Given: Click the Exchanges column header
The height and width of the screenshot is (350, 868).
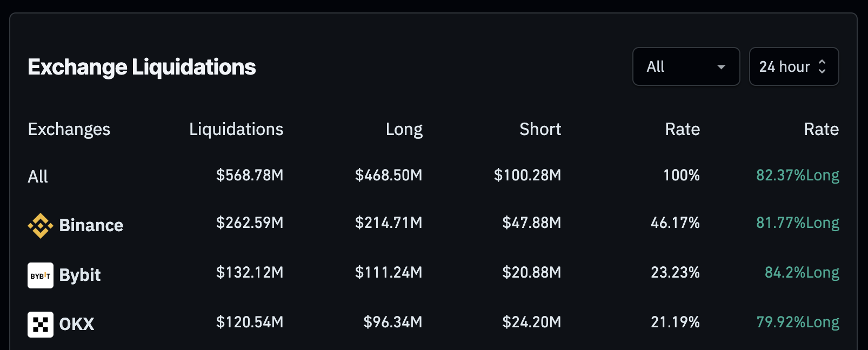Looking at the screenshot, I should click(x=69, y=129).
